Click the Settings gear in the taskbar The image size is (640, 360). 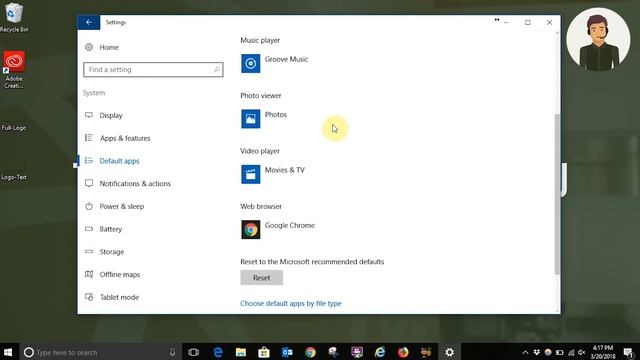[x=449, y=352]
